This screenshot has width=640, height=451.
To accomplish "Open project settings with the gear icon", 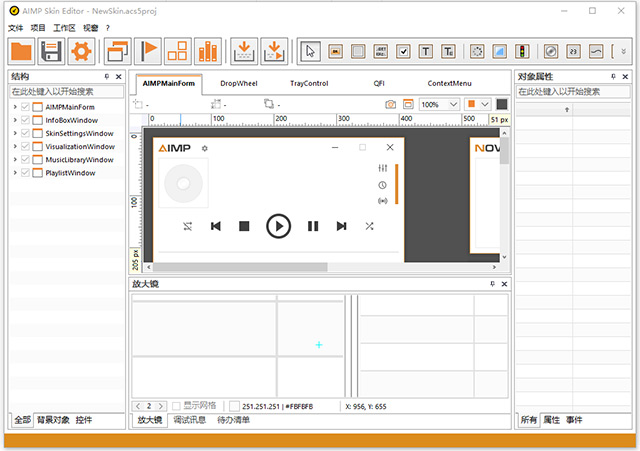I will (x=80, y=51).
